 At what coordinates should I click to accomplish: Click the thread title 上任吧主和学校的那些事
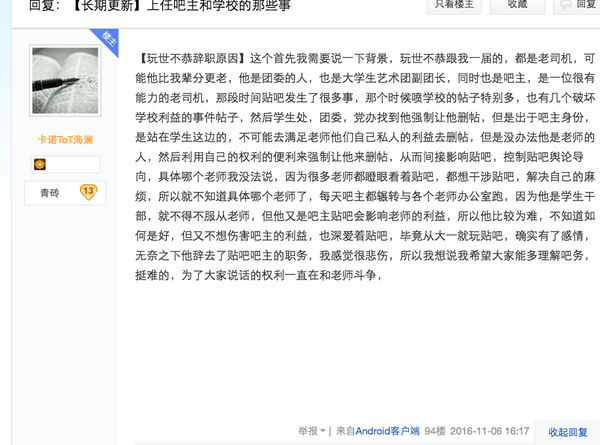[219, 5]
